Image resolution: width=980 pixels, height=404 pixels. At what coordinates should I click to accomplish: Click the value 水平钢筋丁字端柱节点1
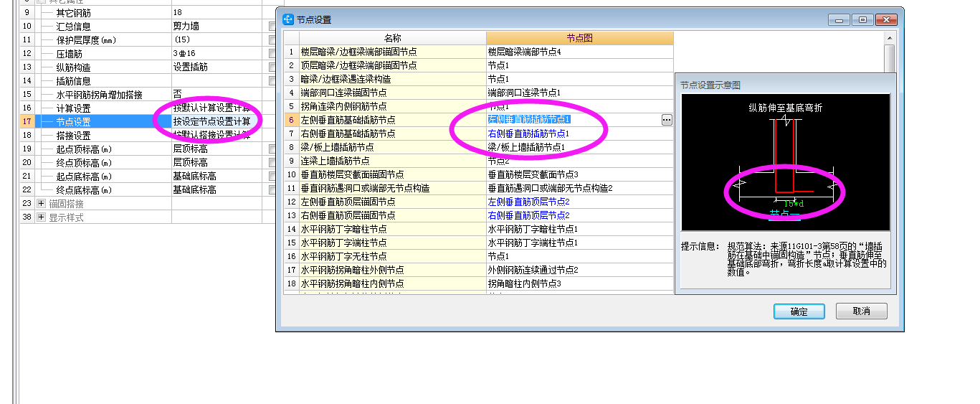click(533, 243)
